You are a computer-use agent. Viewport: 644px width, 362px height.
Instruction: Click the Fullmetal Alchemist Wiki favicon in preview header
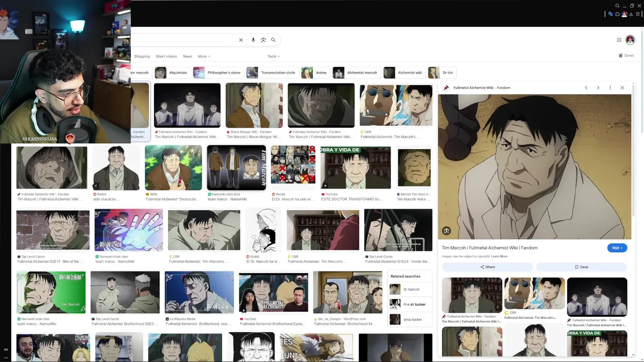[446, 88]
